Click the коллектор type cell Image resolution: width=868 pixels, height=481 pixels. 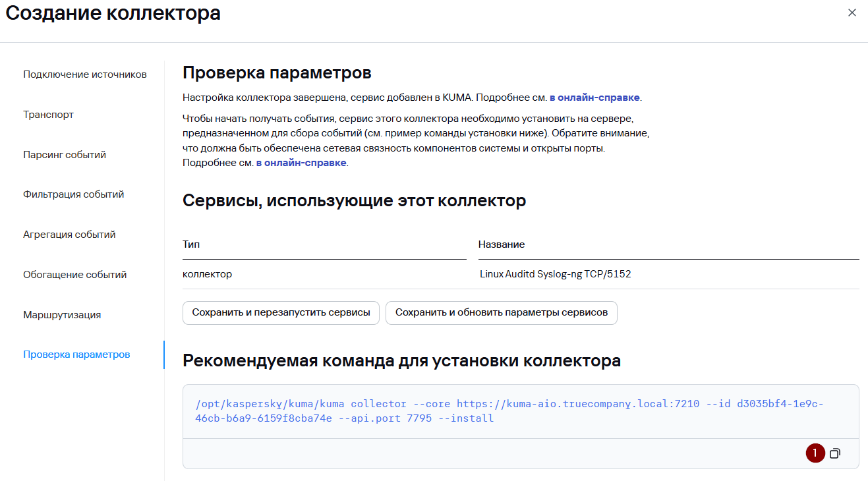click(x=207, y=274)
